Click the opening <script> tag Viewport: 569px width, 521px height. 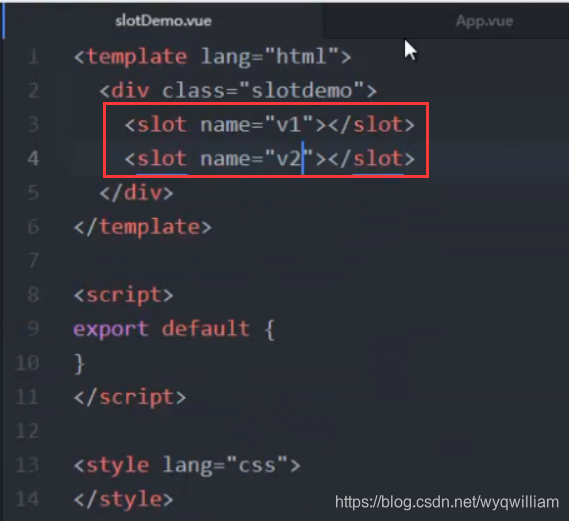[124, 295]
